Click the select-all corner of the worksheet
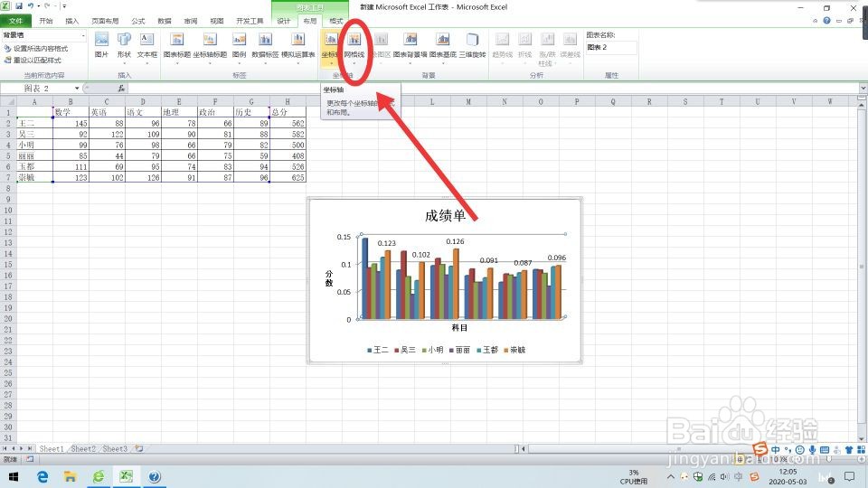This screenshot has height=488, width=868. (8, 102)
